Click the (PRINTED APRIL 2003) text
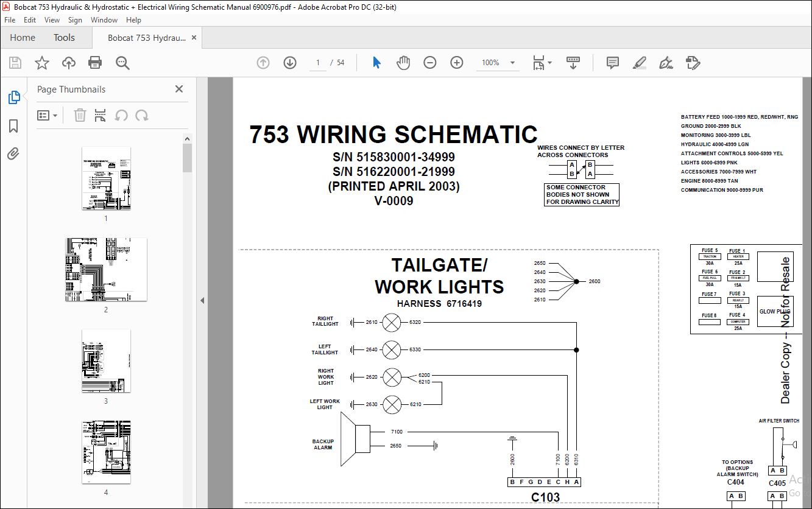The image size is (812, 509). click(x=394, y=186)
